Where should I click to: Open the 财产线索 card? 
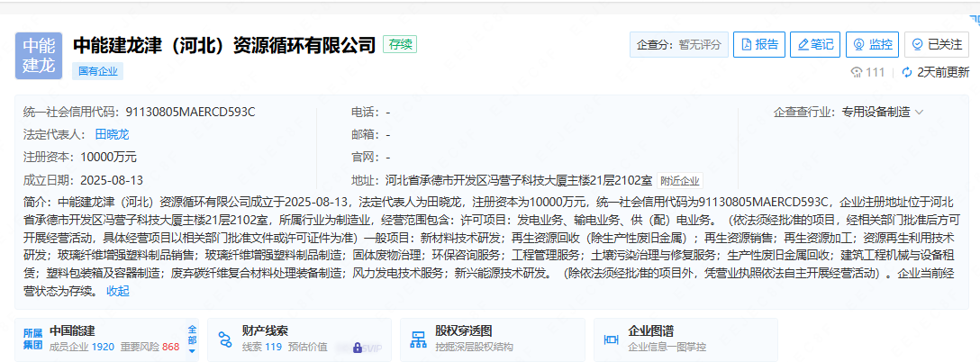point(299,339)
